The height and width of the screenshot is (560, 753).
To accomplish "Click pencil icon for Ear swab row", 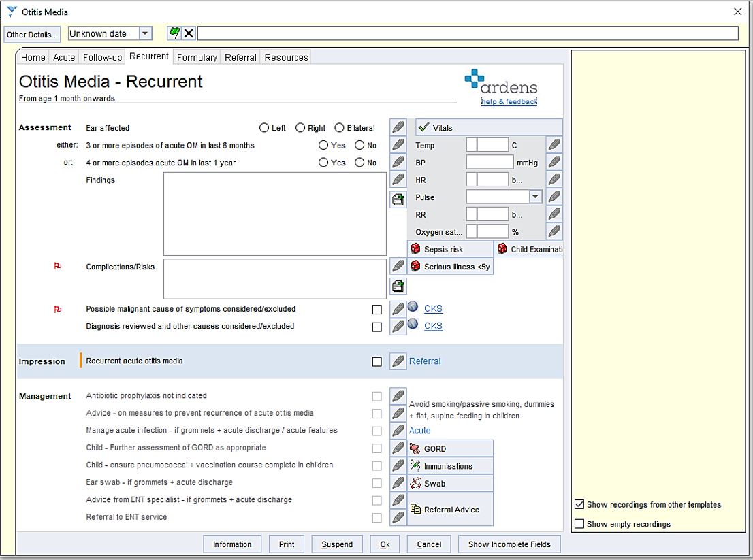I will pyautogui.click(x=398, y=482).
